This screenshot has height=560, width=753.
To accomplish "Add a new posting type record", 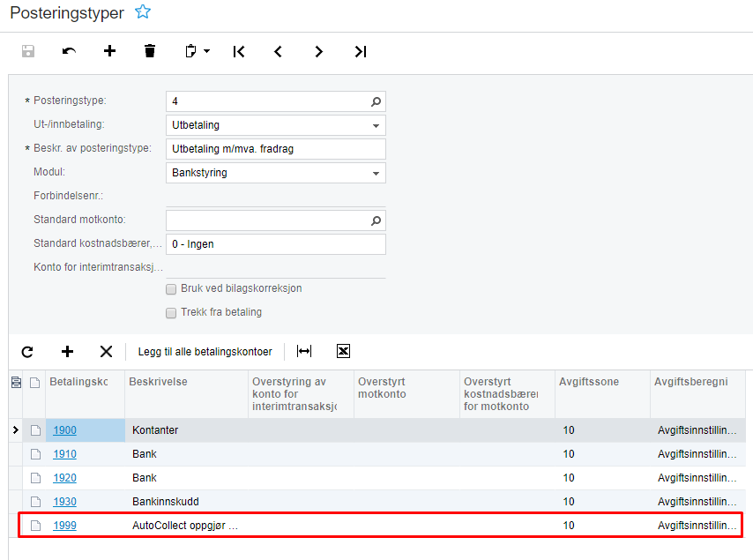I will pyautogui.click(x=109, y=51).
